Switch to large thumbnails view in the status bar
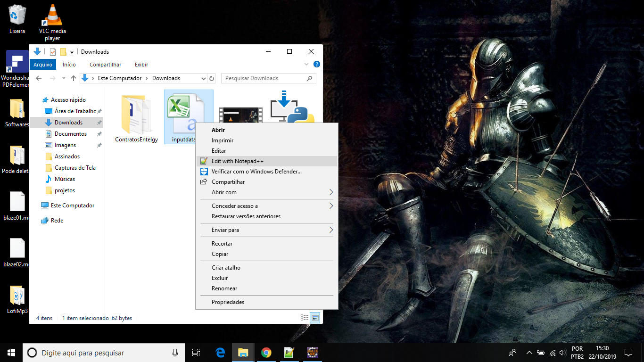 click(314, 318)
